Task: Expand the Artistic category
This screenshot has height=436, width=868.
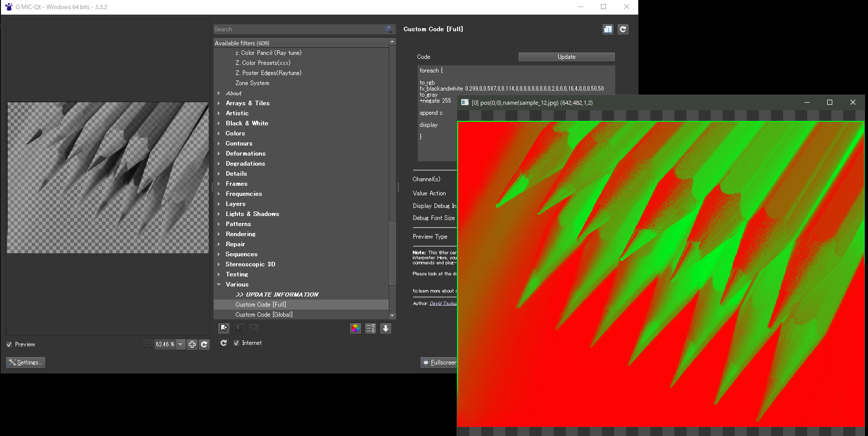Action: pyautogui.click(x=219, y=113)
